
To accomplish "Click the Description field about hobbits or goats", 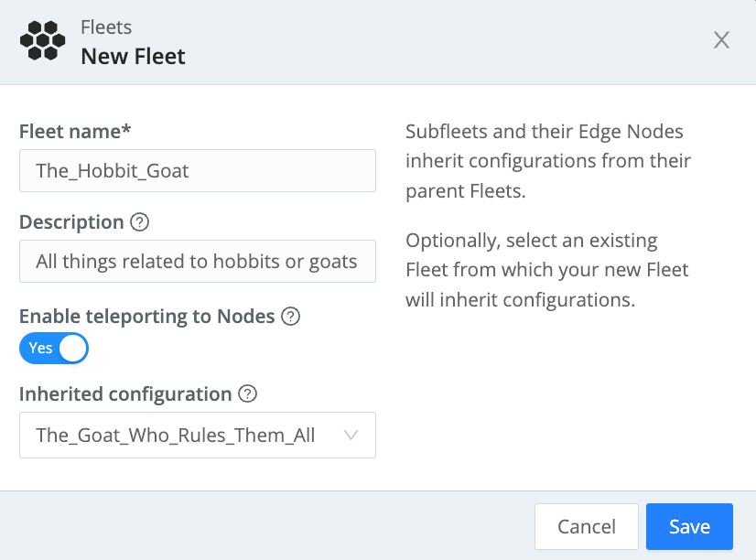I will (198, 261).
